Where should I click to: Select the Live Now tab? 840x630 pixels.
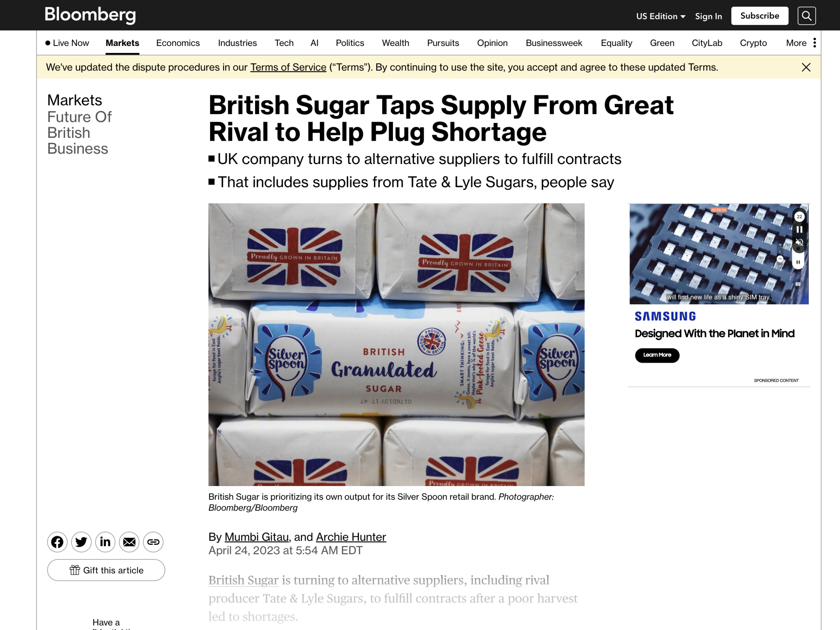click(x=67, y=43)
